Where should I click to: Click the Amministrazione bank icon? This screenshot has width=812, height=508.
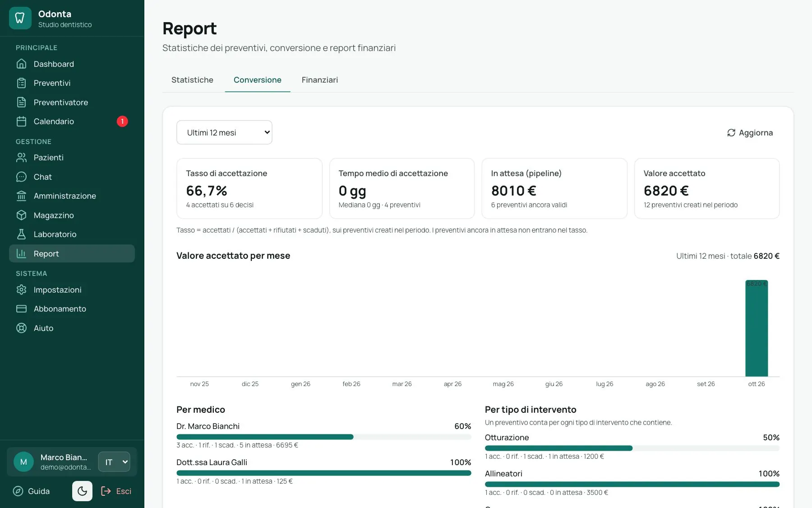21,196
